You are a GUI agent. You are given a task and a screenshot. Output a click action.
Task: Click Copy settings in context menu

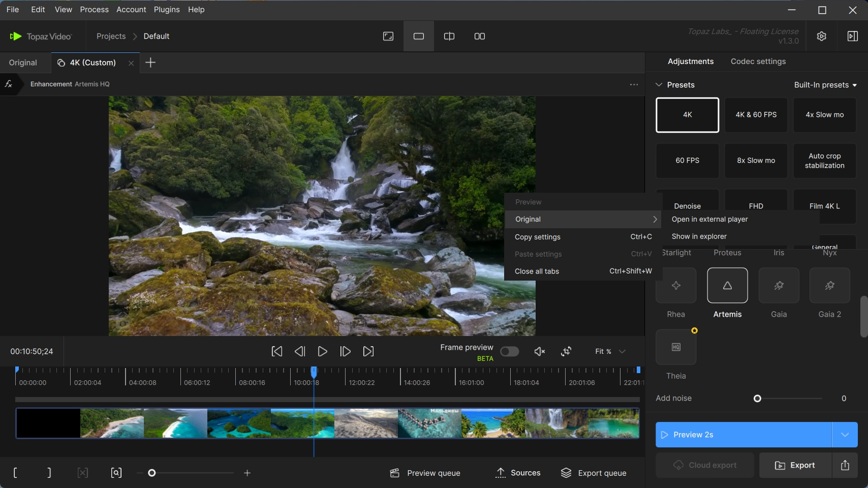[x=538, y=237]
